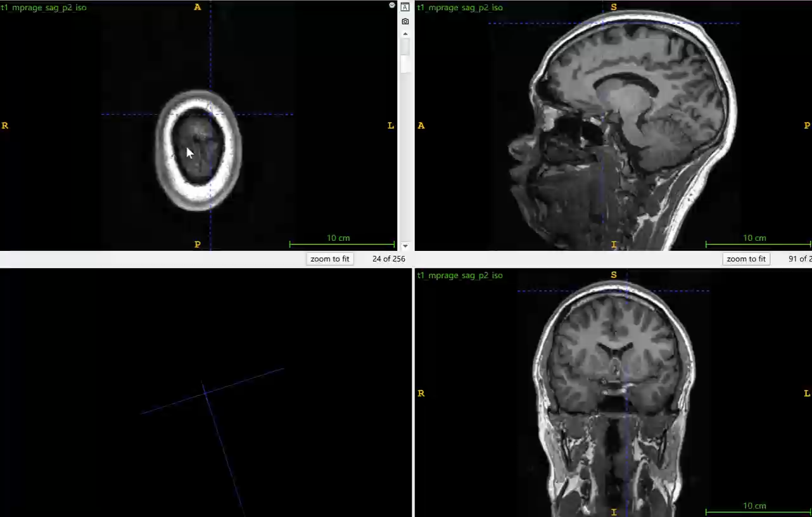Click the 10 cm scale in axial view
The width and height of the screenshot is (812, 517).
pyautogui.click(x=341, y=241)
